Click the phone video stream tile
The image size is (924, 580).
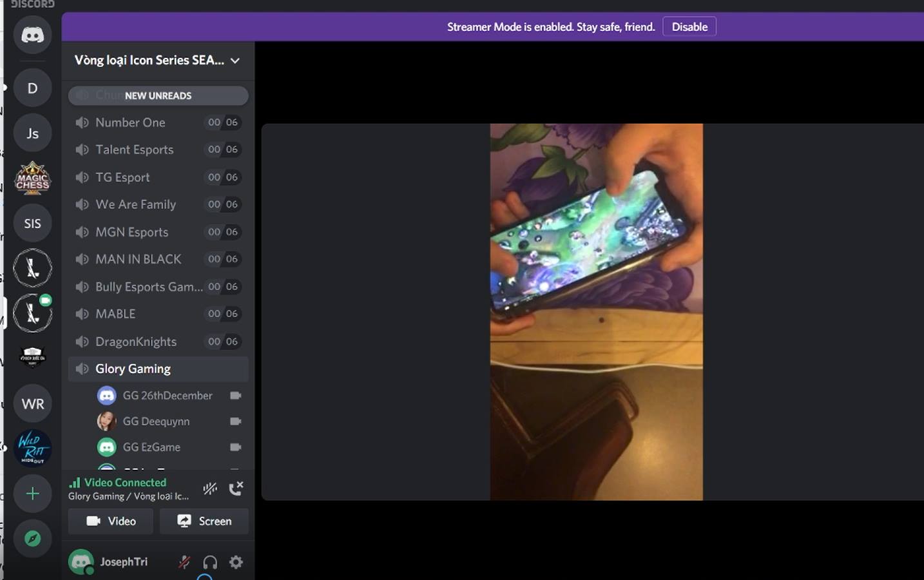pos(596,312)
